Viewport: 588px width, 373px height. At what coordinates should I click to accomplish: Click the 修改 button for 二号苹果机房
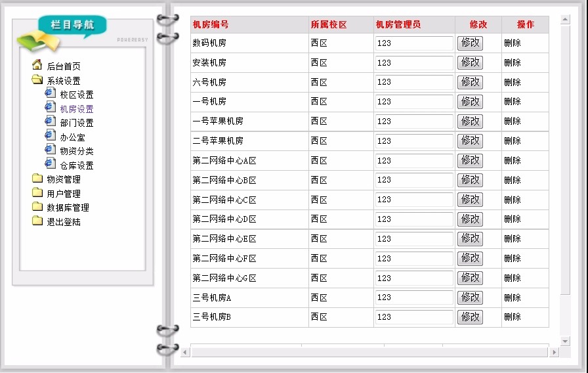[470, 141]
